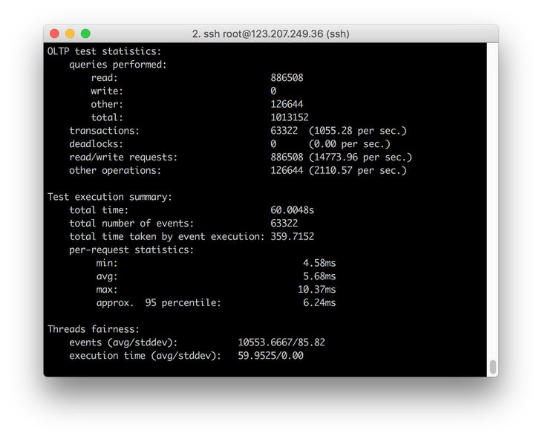This screenshot has width=542, height=439.
Task: Click the '(2110.57 per sec.)' text
Action: click(358, 170)
